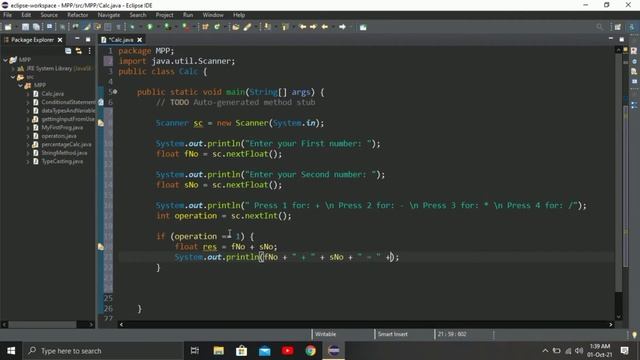The height and width of the screenshot is (360, 640).
Task: Expand the MyFirstProg.java node
Action: click(x=28, y=128)
